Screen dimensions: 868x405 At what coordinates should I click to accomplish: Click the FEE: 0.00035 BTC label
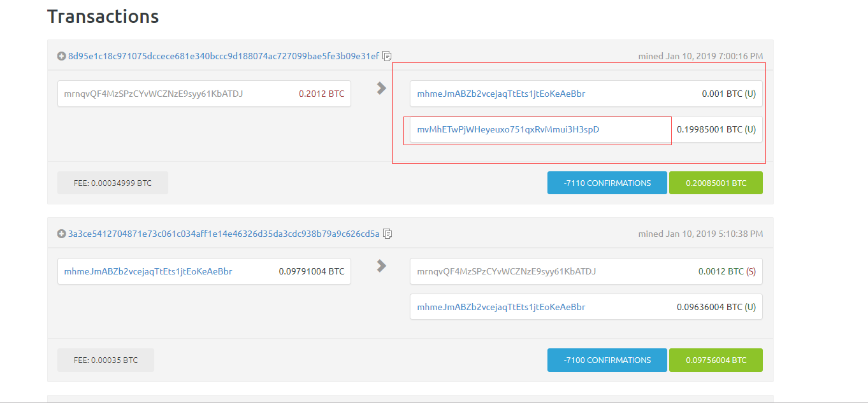(x=106, y=360)
